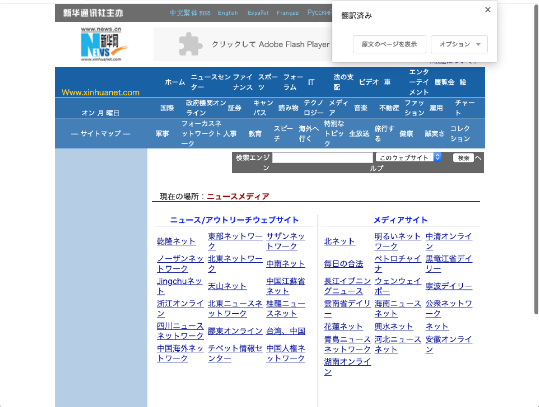Screen dimensions: 539x407
Task: Click the Adobe Flash Player puzzle-piece icon
Action: click(190, 44)
